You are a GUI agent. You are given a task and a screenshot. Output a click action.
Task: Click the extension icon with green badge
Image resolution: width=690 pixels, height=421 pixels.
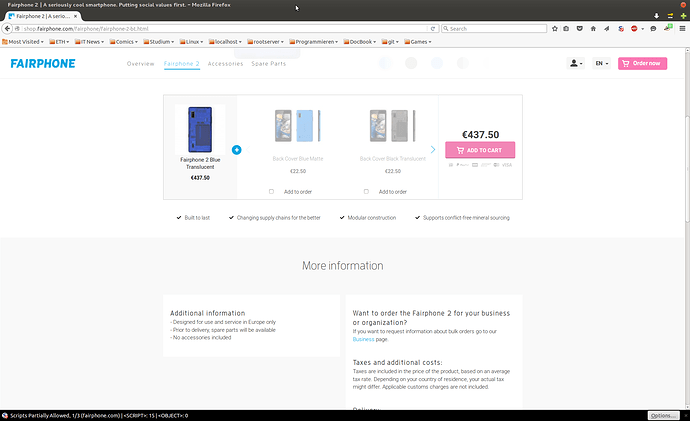click(x=668, y=28)
